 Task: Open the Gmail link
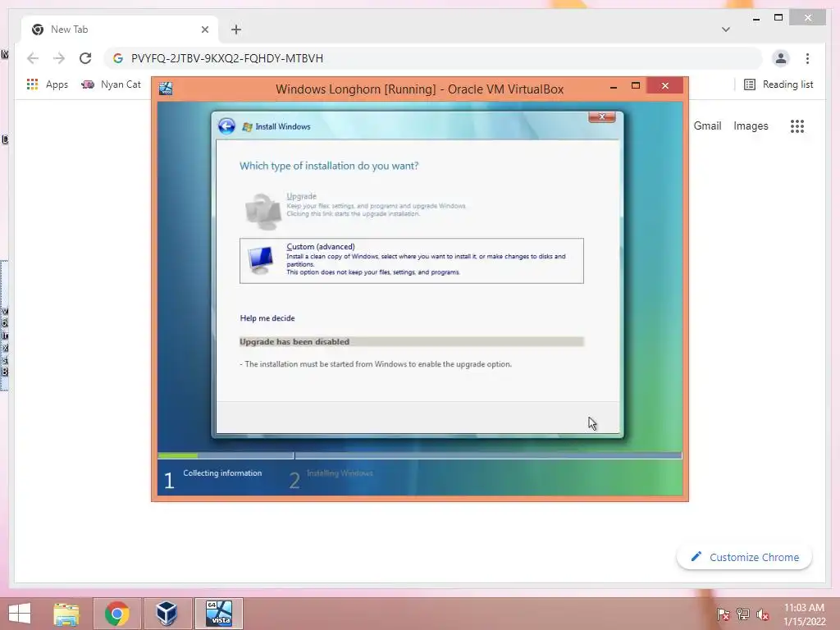click(707, 126)
